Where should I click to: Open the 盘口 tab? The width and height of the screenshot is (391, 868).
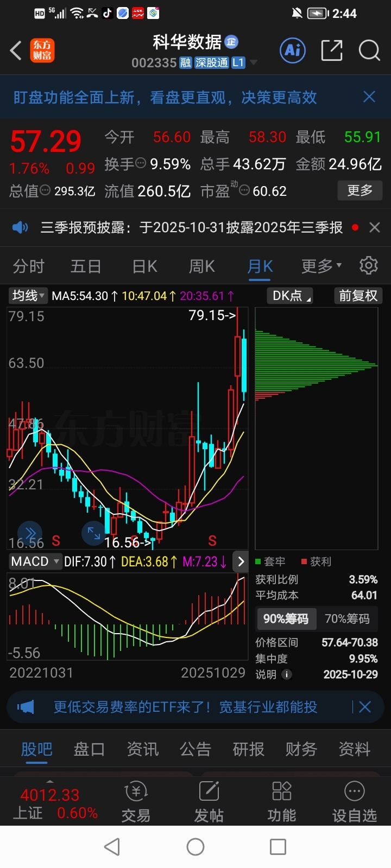89,749
